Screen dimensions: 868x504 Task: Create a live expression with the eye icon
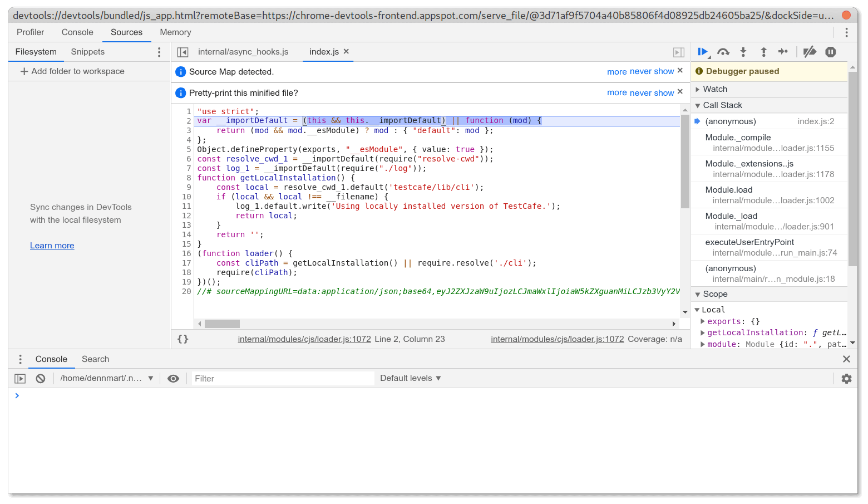pos(173,378)
